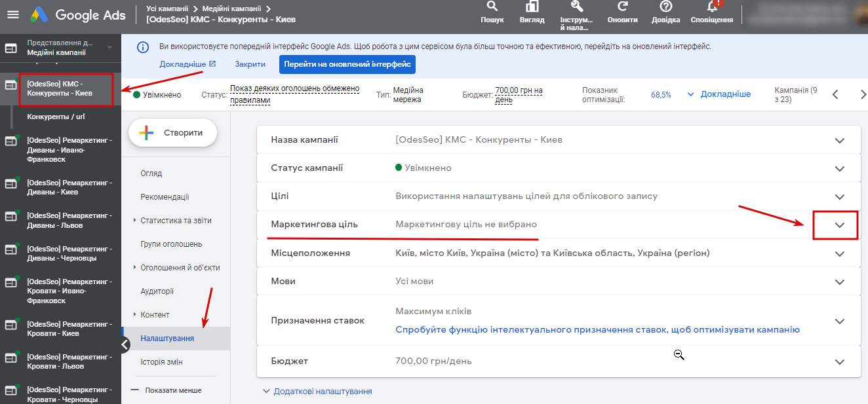This screenshot has height=404, width=868.
Task: Open the Огляд page
Action: click(151, 174)
